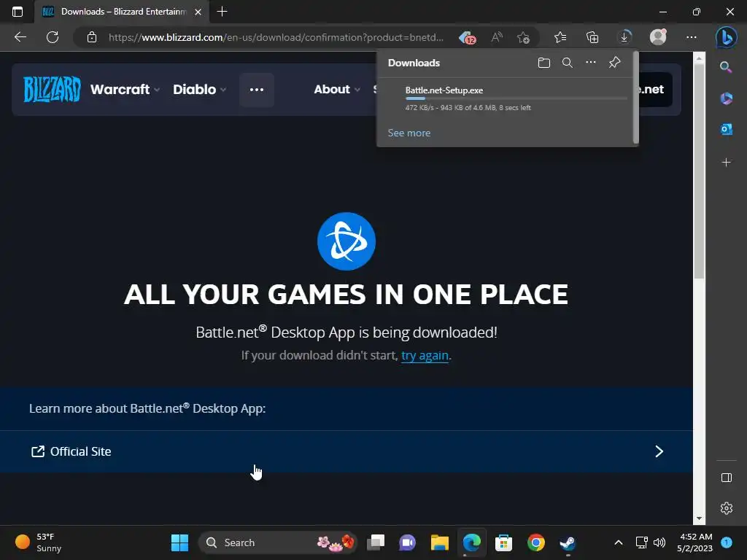747x560 pixels.
Task: Select the Downloads – Blizzard Entertainment tab
Action: click(122, 12)
